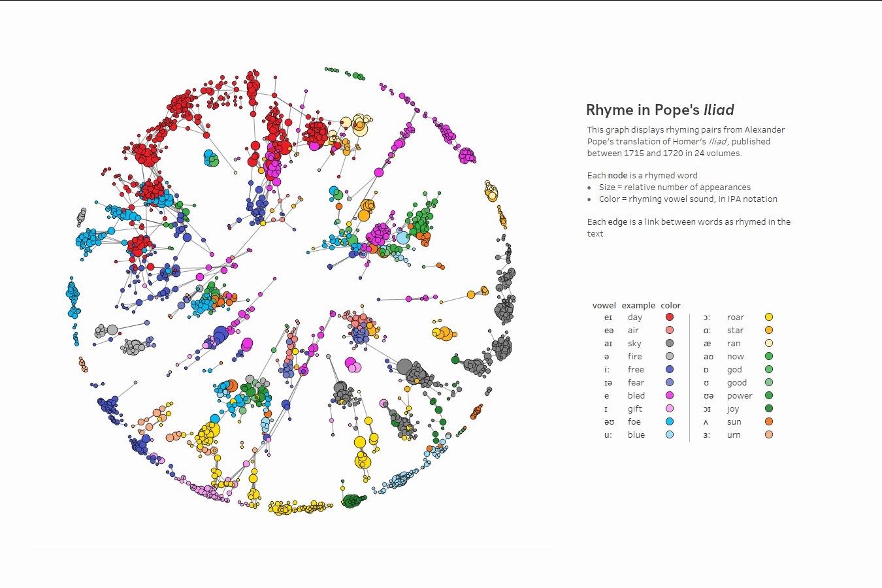Image resolution: width=882 pixels, height=588 pixels.
Task: Click legend example word 'urn'
Action: (x=734, y=435)
